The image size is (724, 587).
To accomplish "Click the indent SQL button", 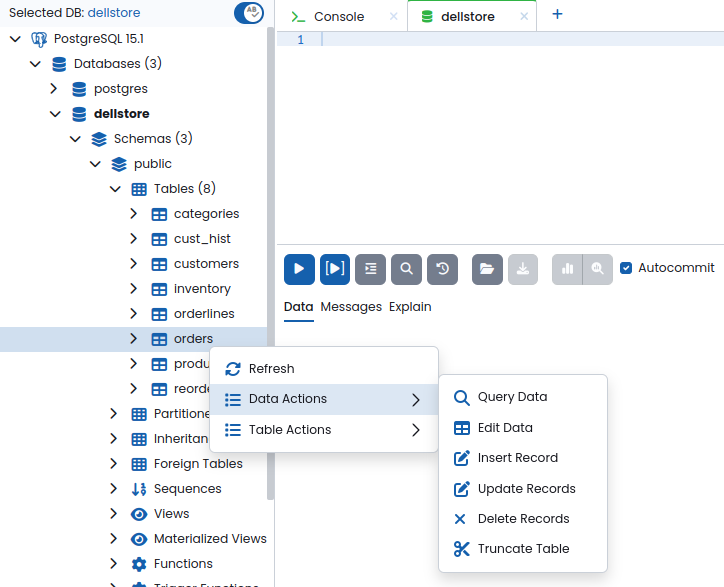I will pos(370,269).
